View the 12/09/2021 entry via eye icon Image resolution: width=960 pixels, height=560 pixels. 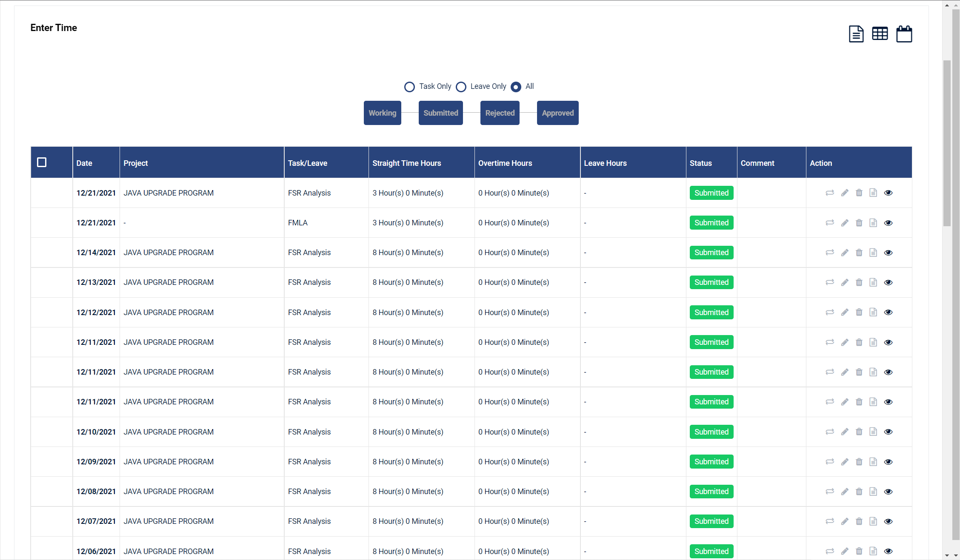(888, 462)
